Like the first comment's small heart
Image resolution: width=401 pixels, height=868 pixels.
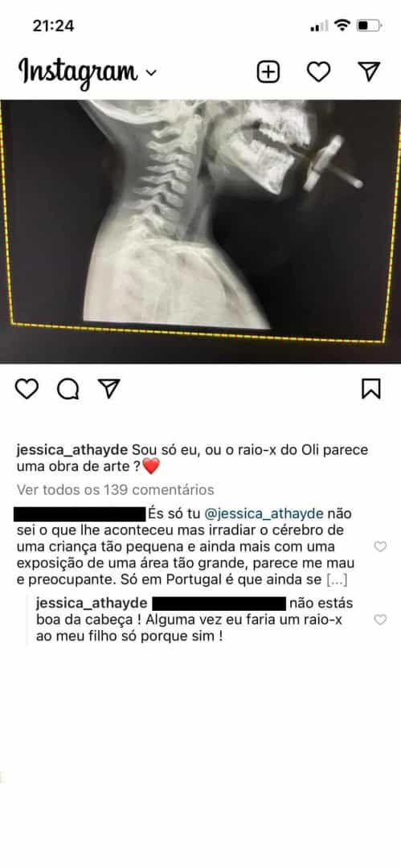tap(380, 547)
